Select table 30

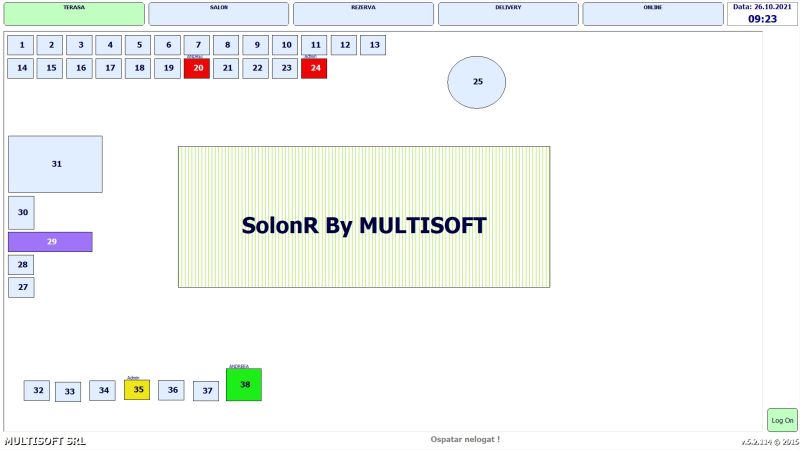(x=21, y=213)
